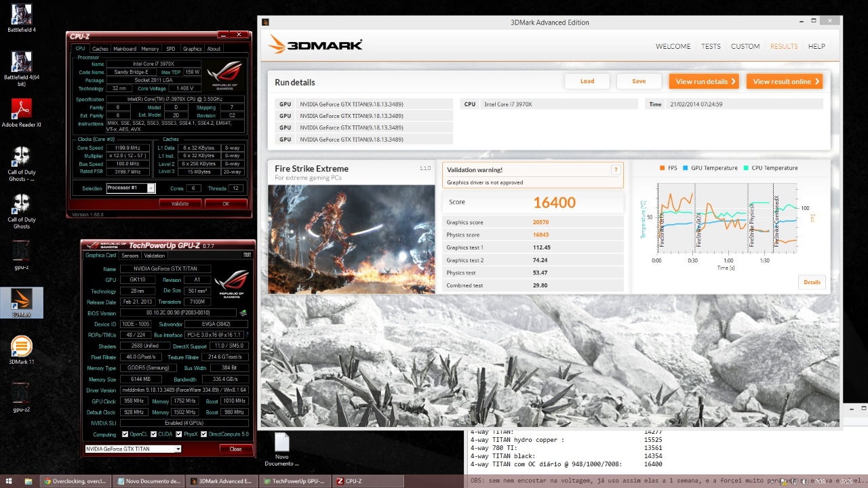Open Battlefield 4 desktop shortcut
The image size is (868, 488).
[x=22, y=18]
